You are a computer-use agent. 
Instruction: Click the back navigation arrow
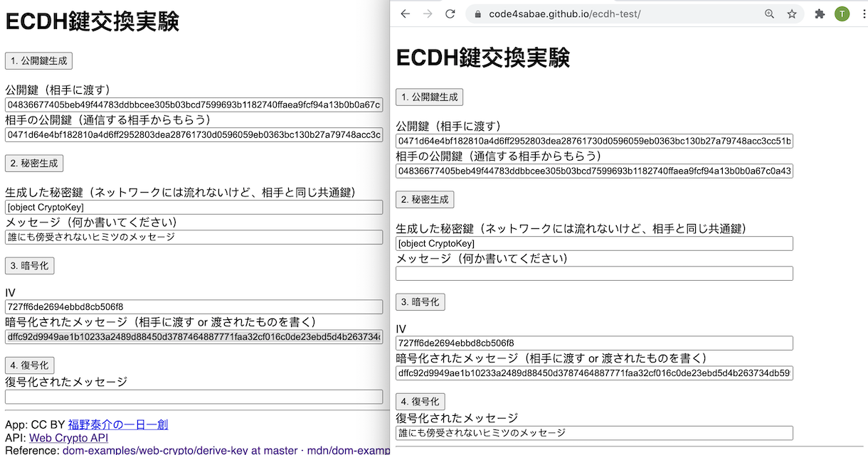(x=406, y=13)
